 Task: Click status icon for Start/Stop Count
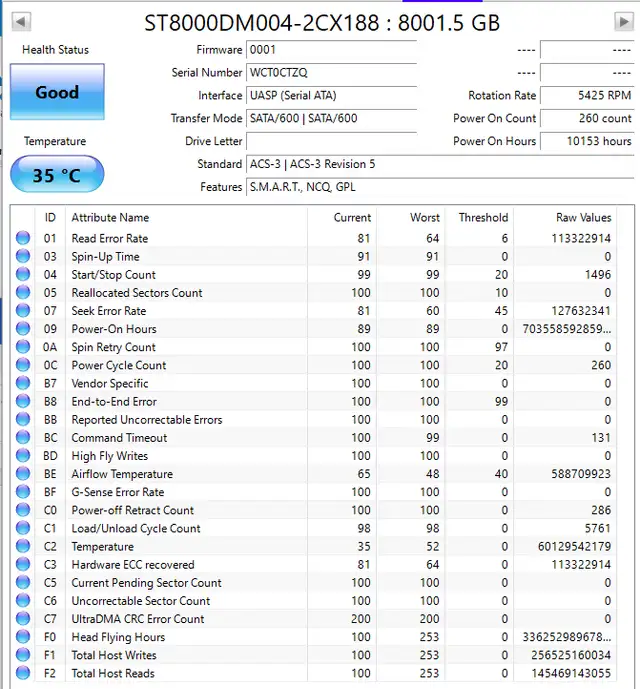(x=23, y=274)
